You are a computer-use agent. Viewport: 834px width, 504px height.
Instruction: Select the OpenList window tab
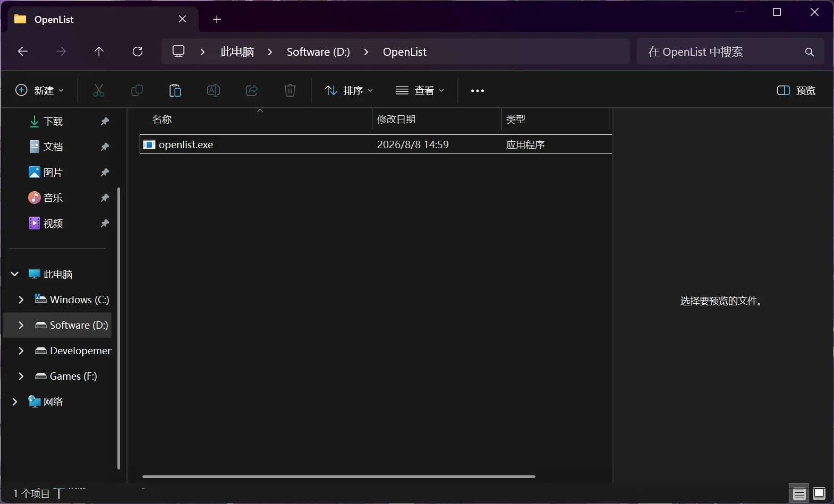coord(104,19)
